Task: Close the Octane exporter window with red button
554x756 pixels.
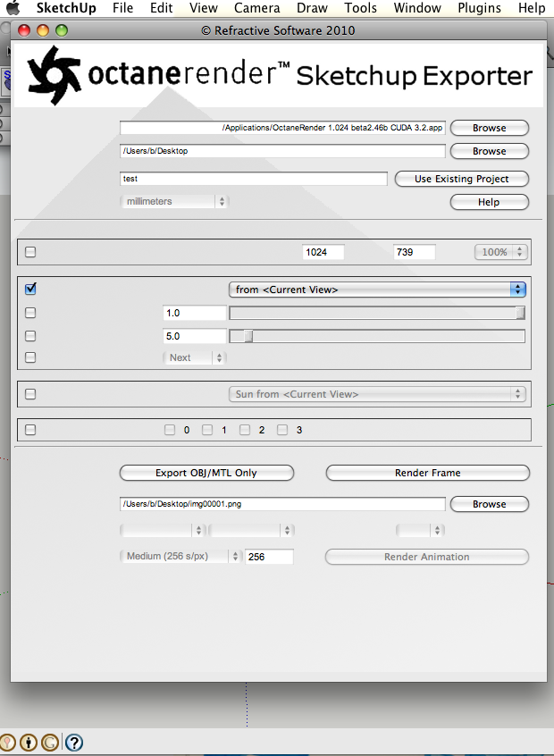Action: pyautogui.click(x=24, y=31)
